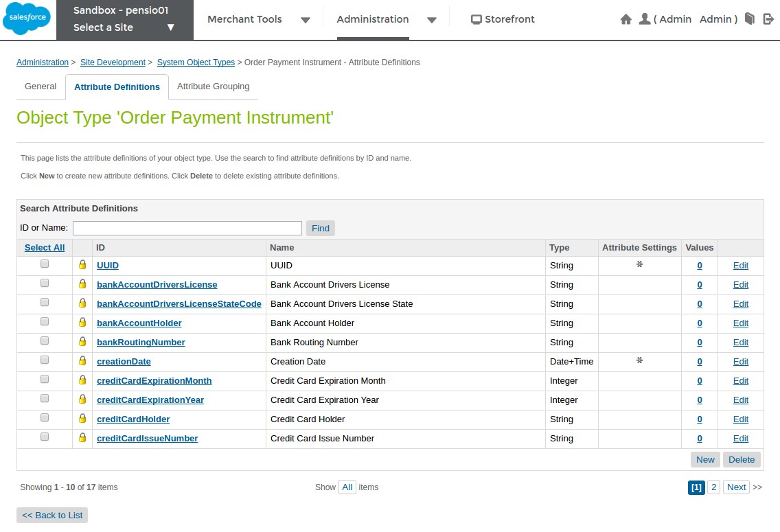
Task: Click lock icon beside creationDate
Action: pyautogui.click(x=82, y=361)
